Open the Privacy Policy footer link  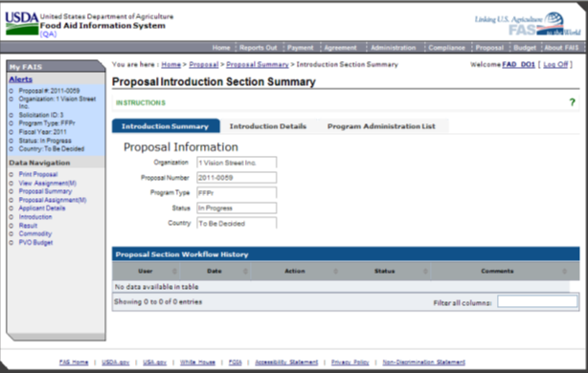tap(351, 362)
